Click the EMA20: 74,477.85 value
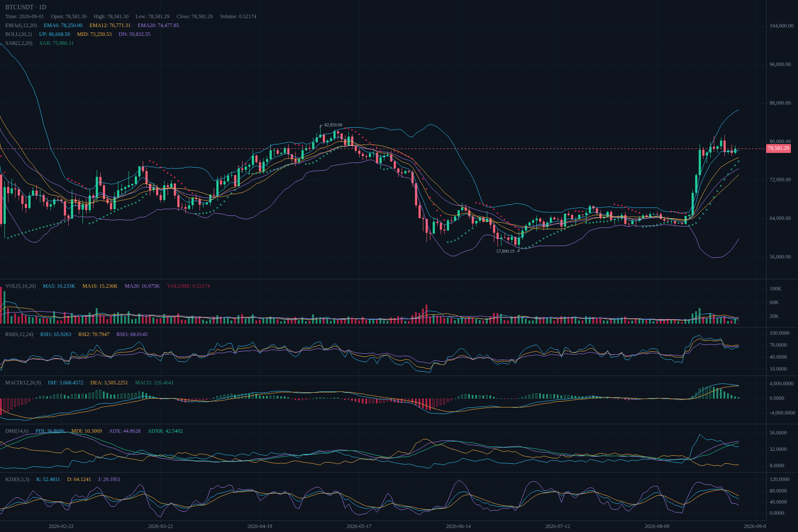Image resolution: width=798 pixels, height=532 pixels. click(158, 25)
